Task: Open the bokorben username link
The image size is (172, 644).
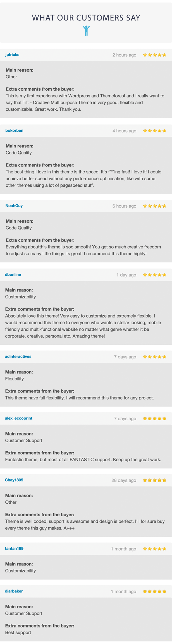Action: pyautogui.click(x=14, y=130)
